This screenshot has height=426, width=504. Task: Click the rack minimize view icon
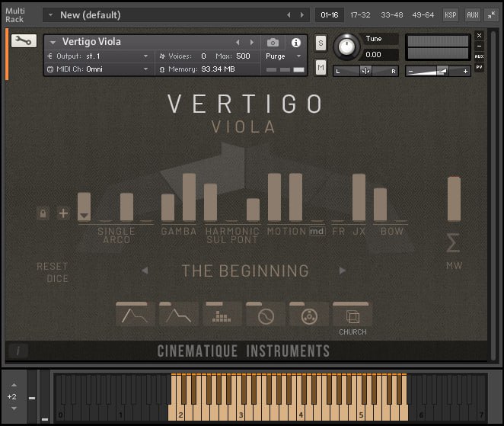pyautogui.click(x=491, y=14)
